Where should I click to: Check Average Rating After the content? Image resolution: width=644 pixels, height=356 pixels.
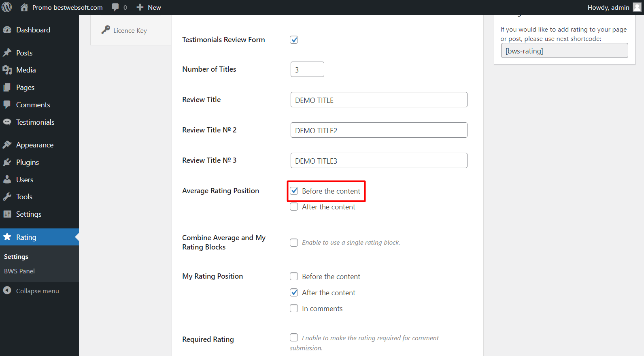294,207
